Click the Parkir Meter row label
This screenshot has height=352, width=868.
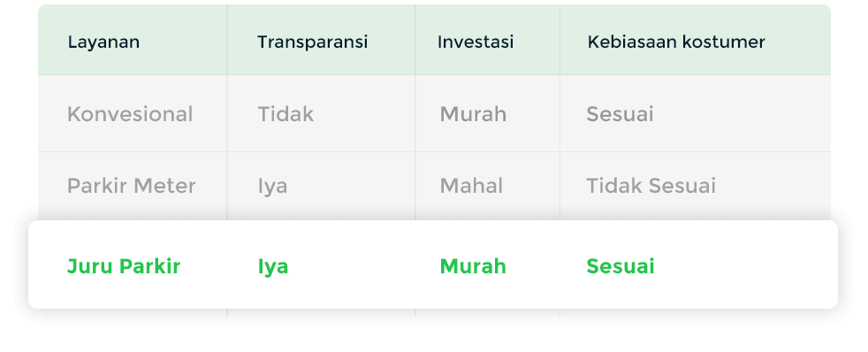[x=131, y=186]
